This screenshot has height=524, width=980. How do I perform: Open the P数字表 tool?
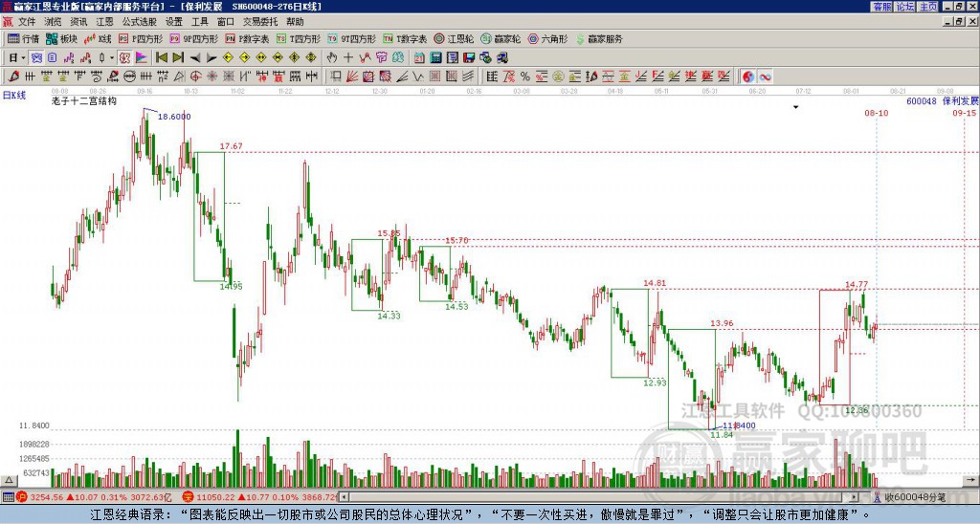247,38
